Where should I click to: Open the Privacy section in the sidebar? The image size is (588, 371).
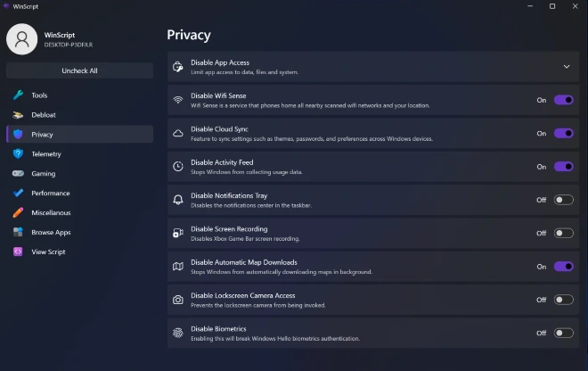tap(43, 135)
